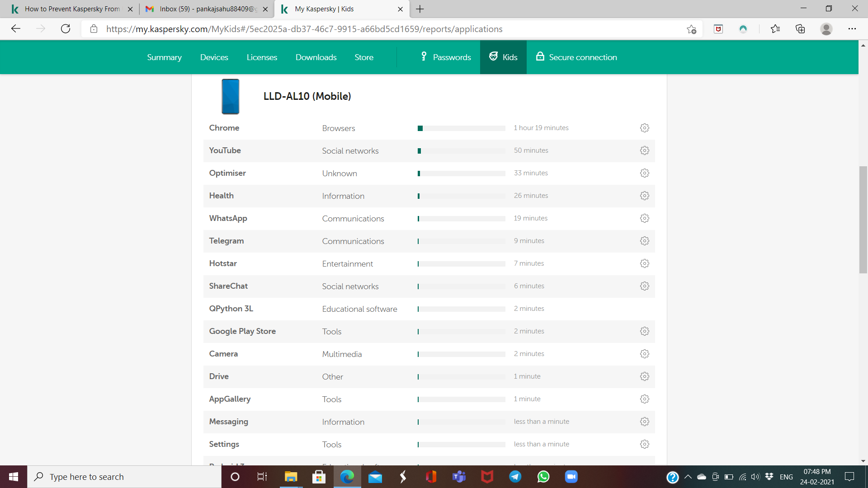This screenshot has width=868, height=488.
Task: Open browser Collections icon
Action: coord(800,29)
